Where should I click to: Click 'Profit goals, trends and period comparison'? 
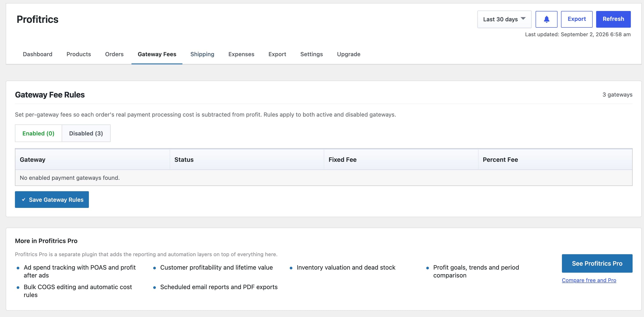476,271
